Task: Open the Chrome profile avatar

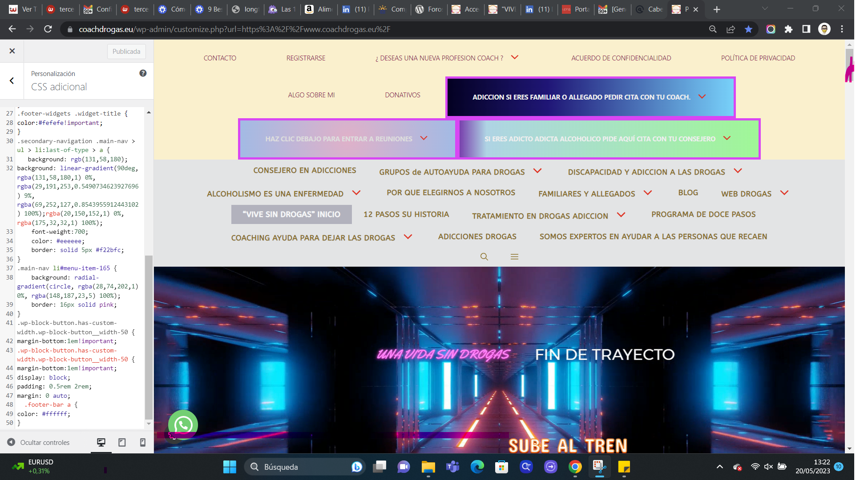Action: pos(824,29)
